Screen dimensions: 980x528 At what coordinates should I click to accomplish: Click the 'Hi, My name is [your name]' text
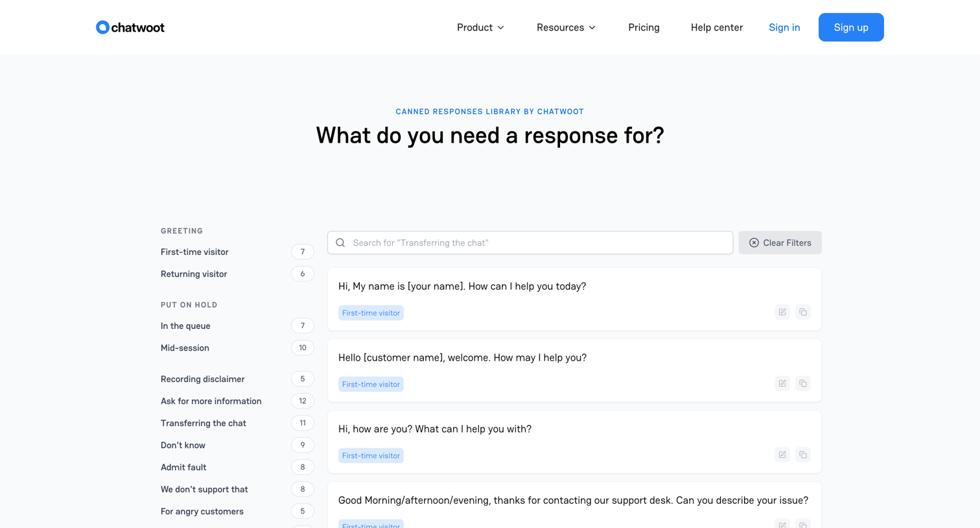click(462, 286)
